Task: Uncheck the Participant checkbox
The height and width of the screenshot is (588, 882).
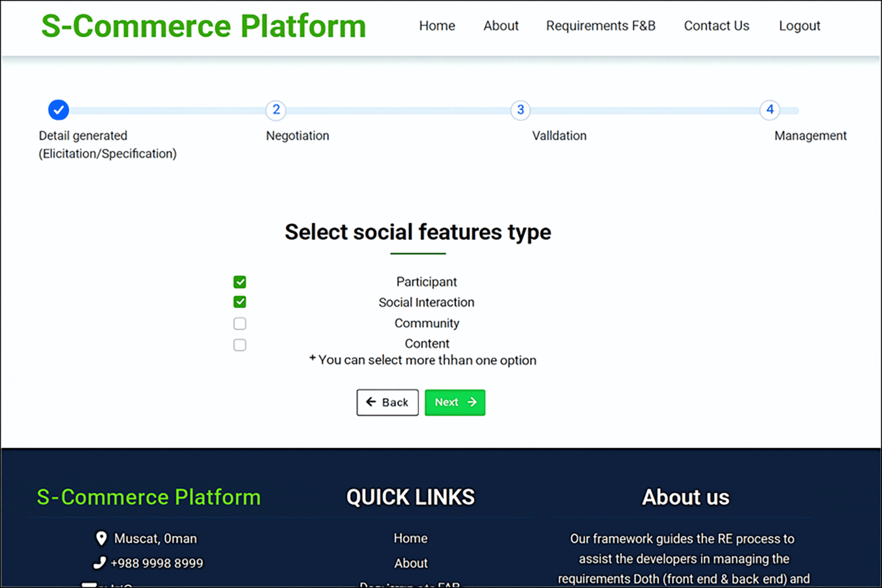Action: 240,282
